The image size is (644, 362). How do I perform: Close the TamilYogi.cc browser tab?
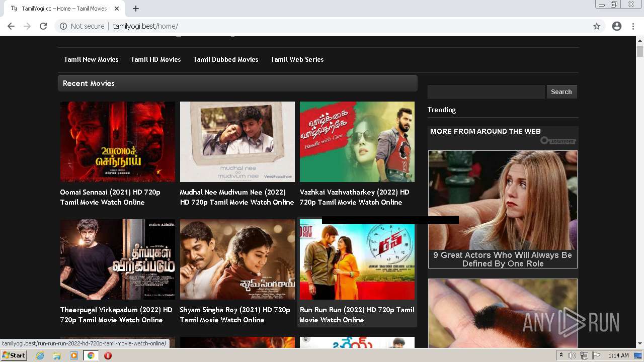click(117, 9)
